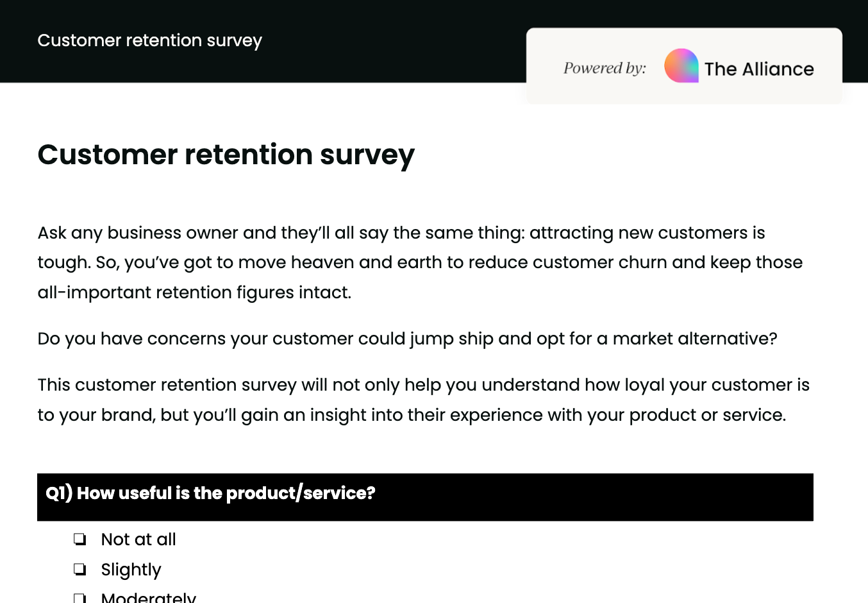Click the "Powered by:" label
This screenshot has height=603, width=868.
[x=605, y=68]
